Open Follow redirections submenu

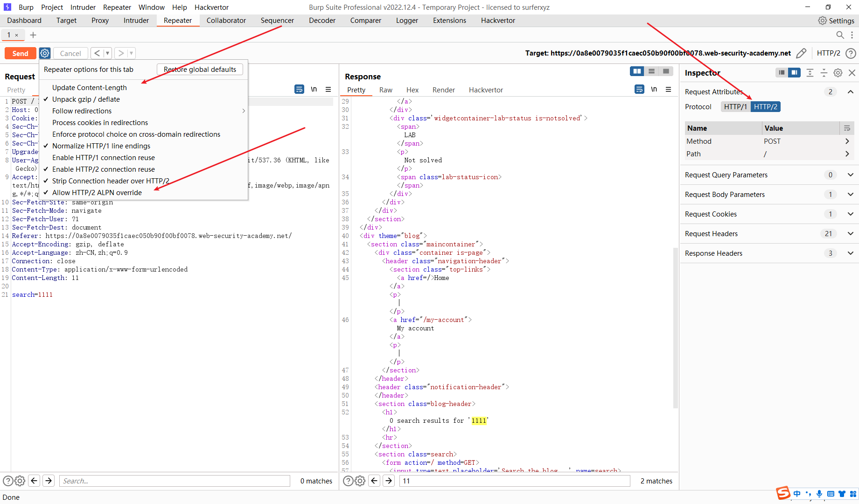tap(143, 111)
